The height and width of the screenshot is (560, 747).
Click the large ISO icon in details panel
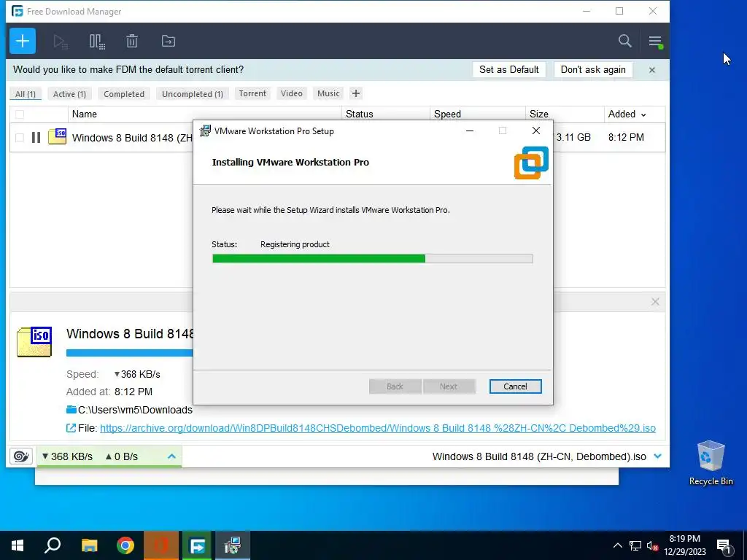coord(34,341)
